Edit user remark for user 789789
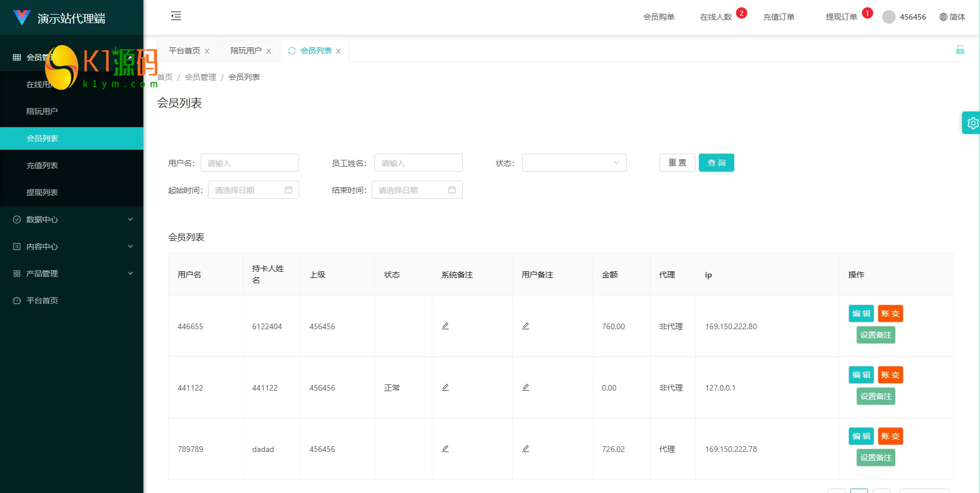 [x=526, y=449]
